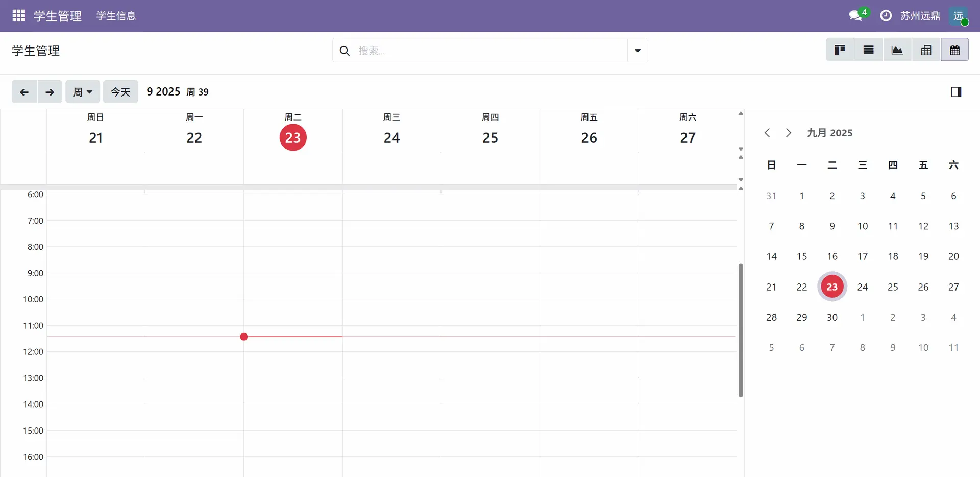
Task: Open the 周 scale dropdown
Action: [82, 92]
